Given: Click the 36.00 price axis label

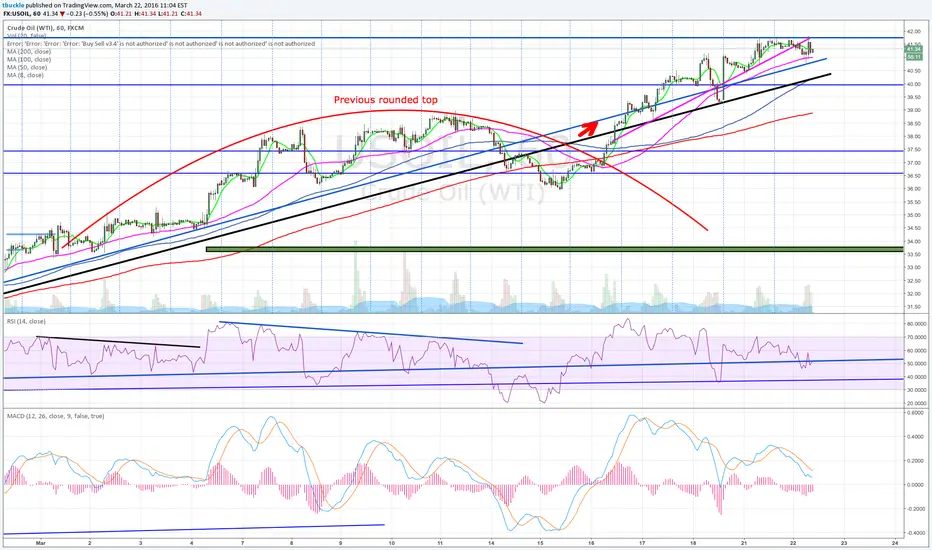Looking at the screenshot, I should click(914, 188).
